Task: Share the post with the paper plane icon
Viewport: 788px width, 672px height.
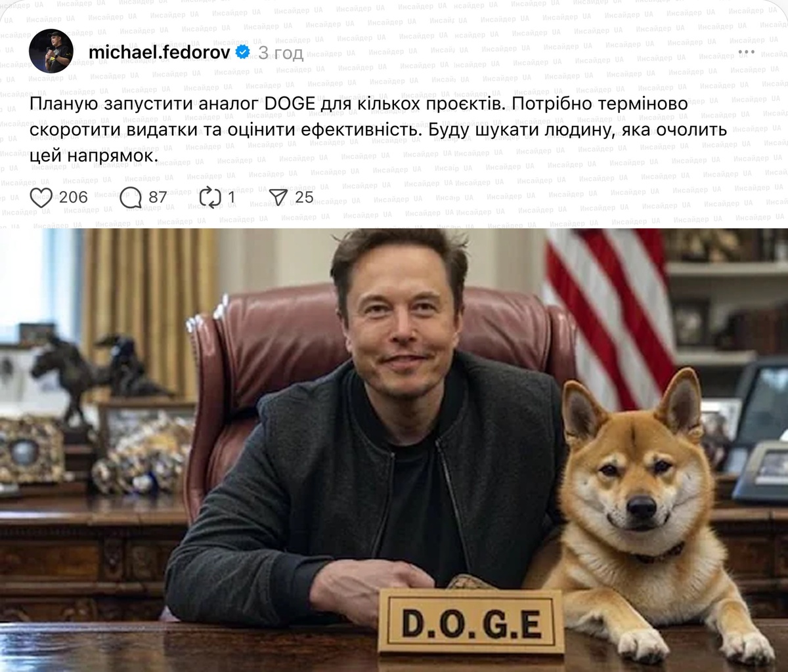Action: (x=278, y=197)
